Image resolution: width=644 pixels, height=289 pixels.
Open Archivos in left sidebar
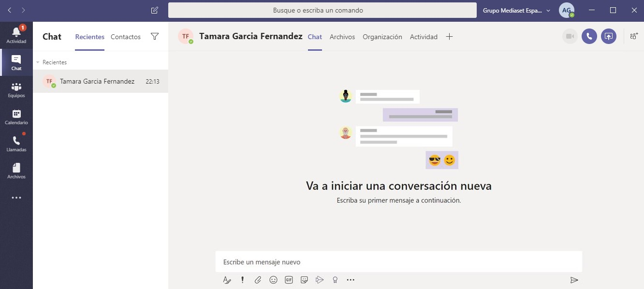coord(16,171)
